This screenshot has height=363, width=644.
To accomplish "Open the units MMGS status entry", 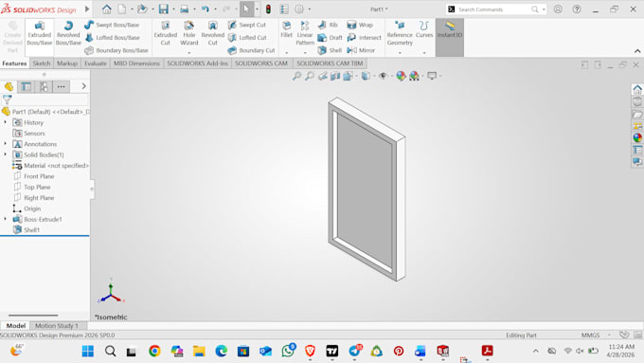I will coord(590,336).
